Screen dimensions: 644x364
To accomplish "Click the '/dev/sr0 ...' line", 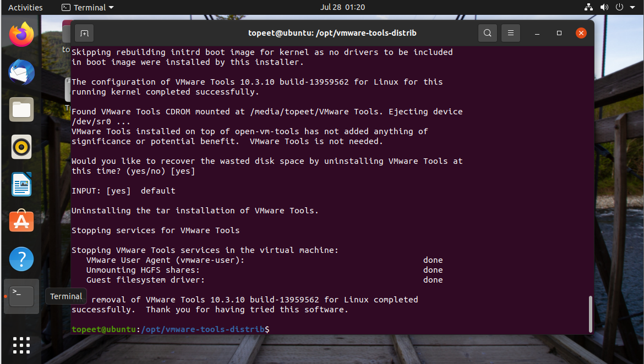I will 101,122.
